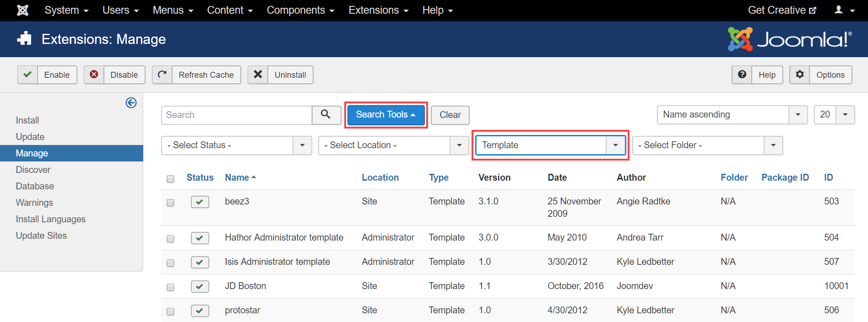Collapse the Search Tools panel
Image resolution: width=868 pixels, height=322 pixels.
386,115
